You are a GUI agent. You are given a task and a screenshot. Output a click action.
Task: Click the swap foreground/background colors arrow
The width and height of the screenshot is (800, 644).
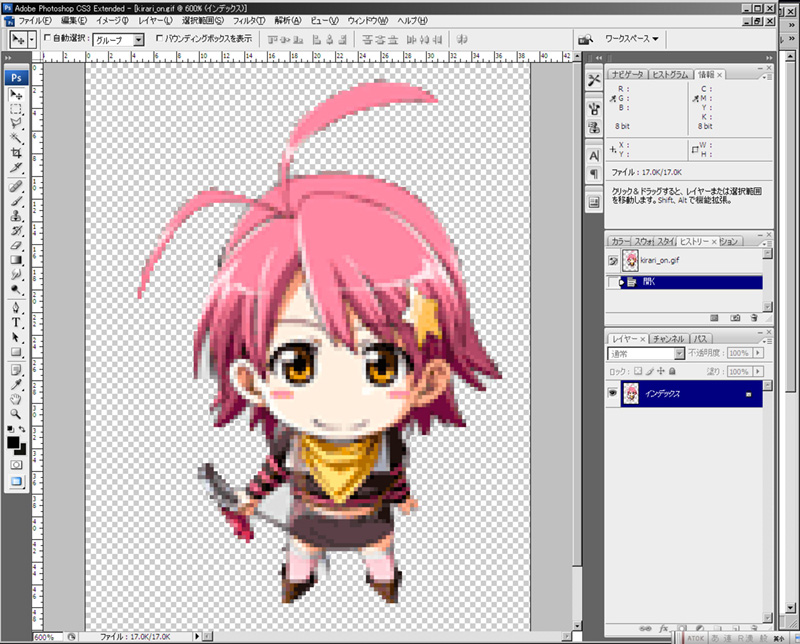(x=22, y=429)
